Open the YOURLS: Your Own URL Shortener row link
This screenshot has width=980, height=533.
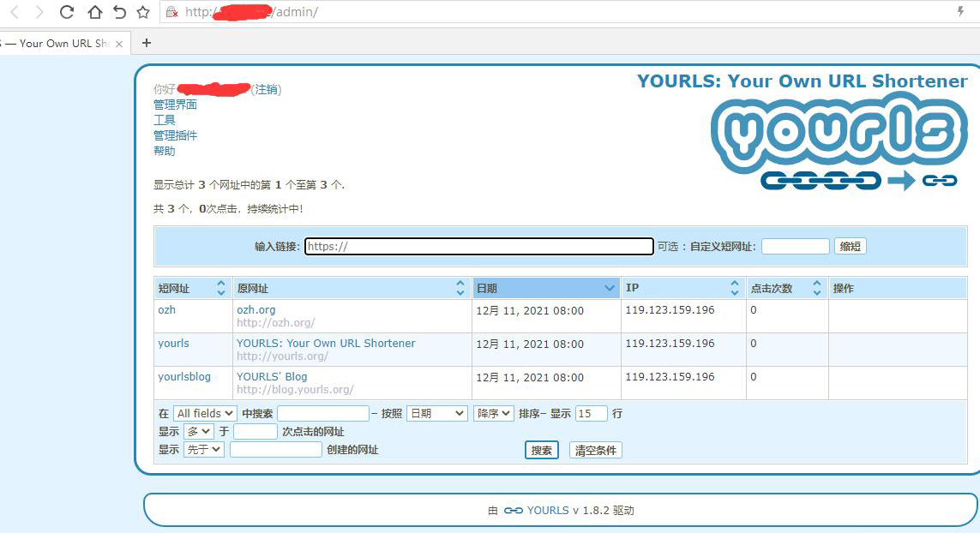(x=326, y=343)
